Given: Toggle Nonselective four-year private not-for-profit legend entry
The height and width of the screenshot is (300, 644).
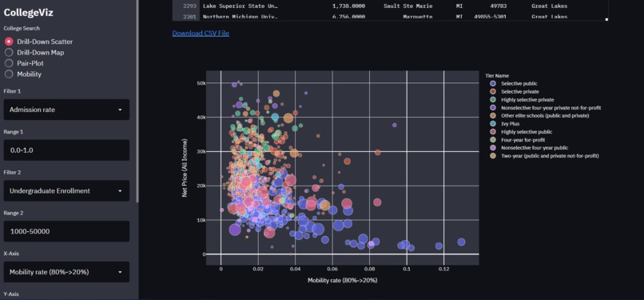Looking at the screenshot, I should pos(547,108).
